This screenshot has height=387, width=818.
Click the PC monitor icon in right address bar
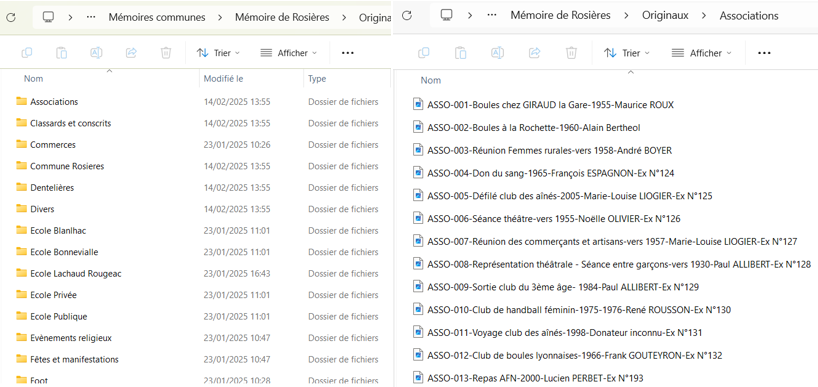tap(446, 16)
